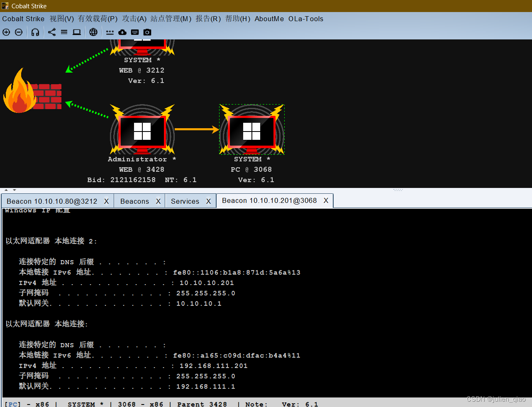Image resolution: width=532 pixels, height=407 pixels.
Task: Switch to the Beacons tab
Action: pyautogui.click(x=134, y=201)
